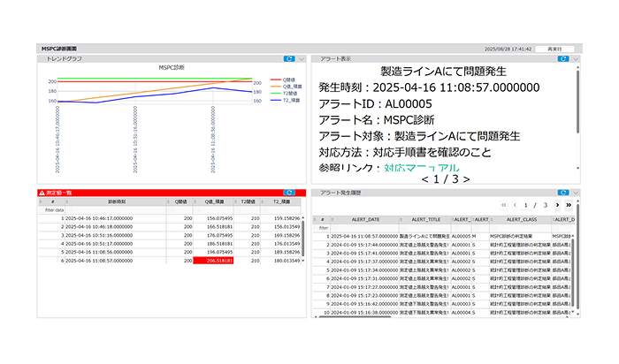The height and width of the screenshot is (364, 619).
Task: Go to the previous alert using the < arrow
Action: tap(425, 179)
